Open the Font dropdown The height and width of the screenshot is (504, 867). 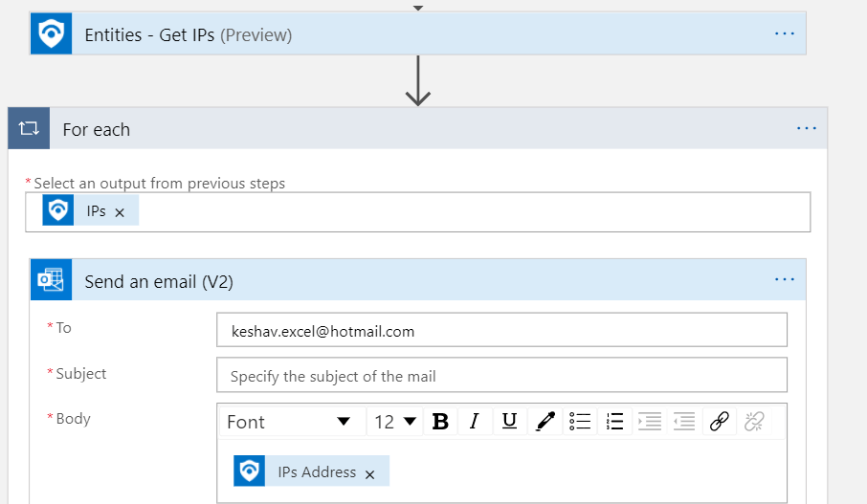point(289,422)
